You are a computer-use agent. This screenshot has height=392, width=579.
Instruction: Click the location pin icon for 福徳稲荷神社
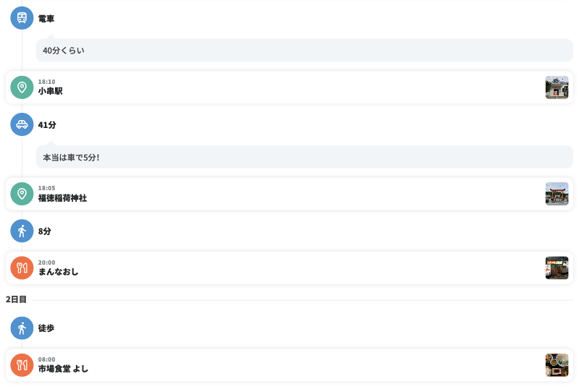pyautogui.click(x=22, y=194)
